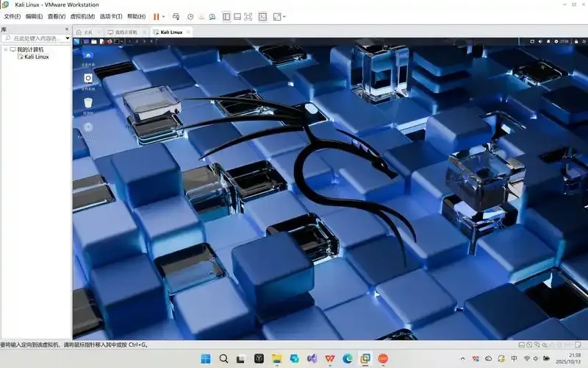Click the Kali display tray icon
This screenshot has width=588, height=368.
531,41
